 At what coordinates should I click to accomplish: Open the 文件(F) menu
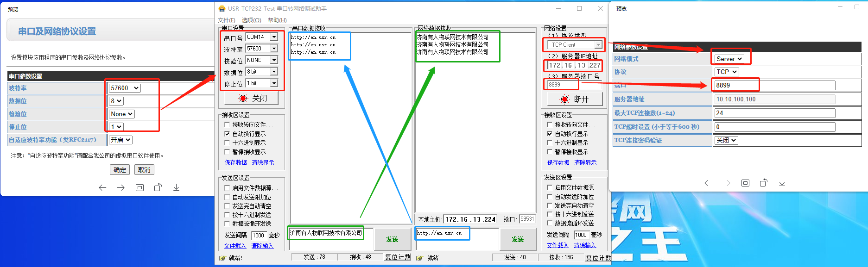[226, 20]
